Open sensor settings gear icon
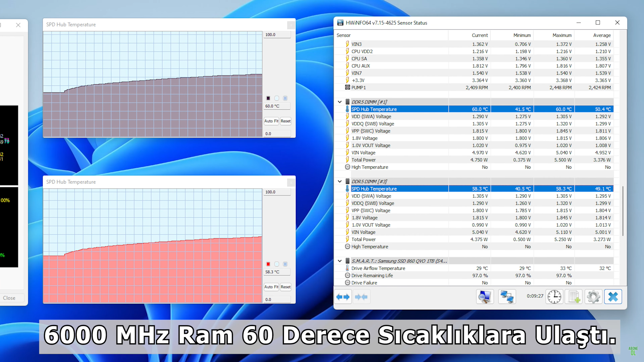Viewport: 644px width, 362px height. point(593,297)
